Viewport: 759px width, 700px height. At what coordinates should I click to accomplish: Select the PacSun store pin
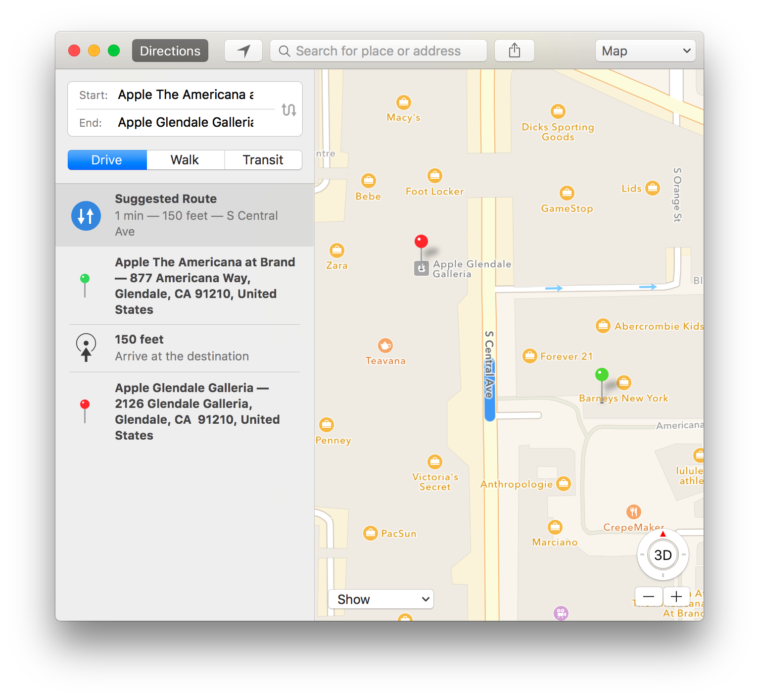[371, 533]
